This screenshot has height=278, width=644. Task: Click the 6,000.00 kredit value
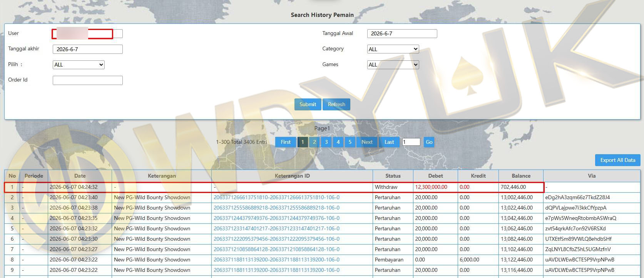[x=469, y=260]
